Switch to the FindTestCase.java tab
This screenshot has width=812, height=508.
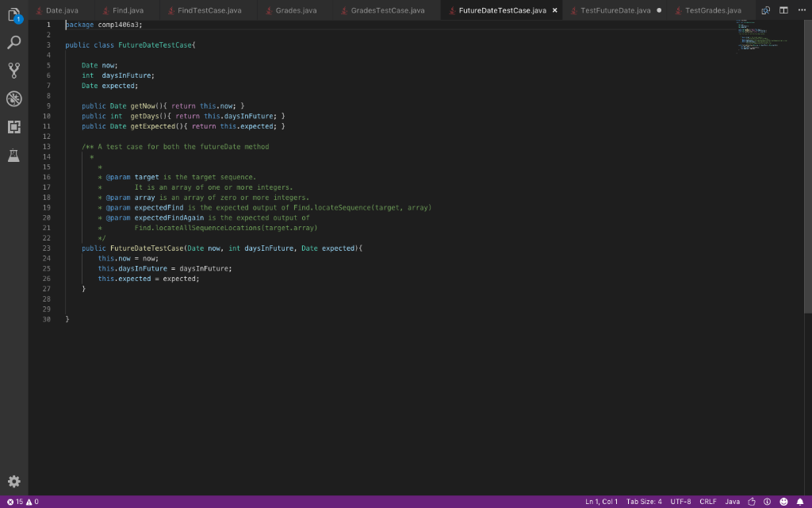coord(209,10)
